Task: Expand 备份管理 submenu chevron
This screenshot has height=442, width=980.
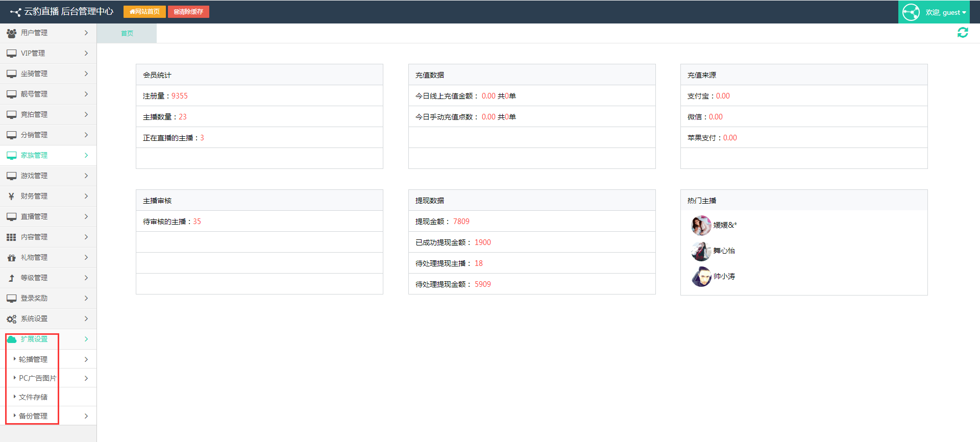Action: tap(86, 416)
